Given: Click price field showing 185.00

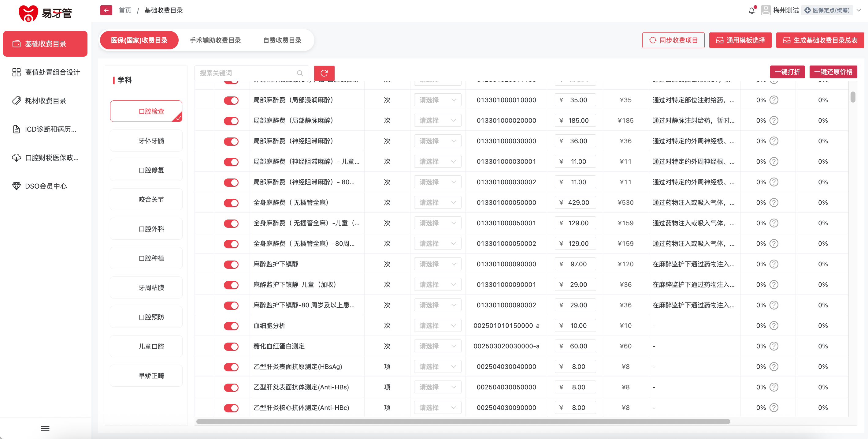Looking at the screenshot, I should [x=575, y=121].
